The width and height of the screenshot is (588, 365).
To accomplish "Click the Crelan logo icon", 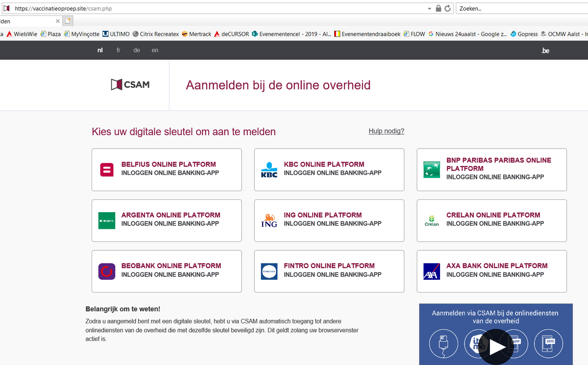I will (432, 220).
